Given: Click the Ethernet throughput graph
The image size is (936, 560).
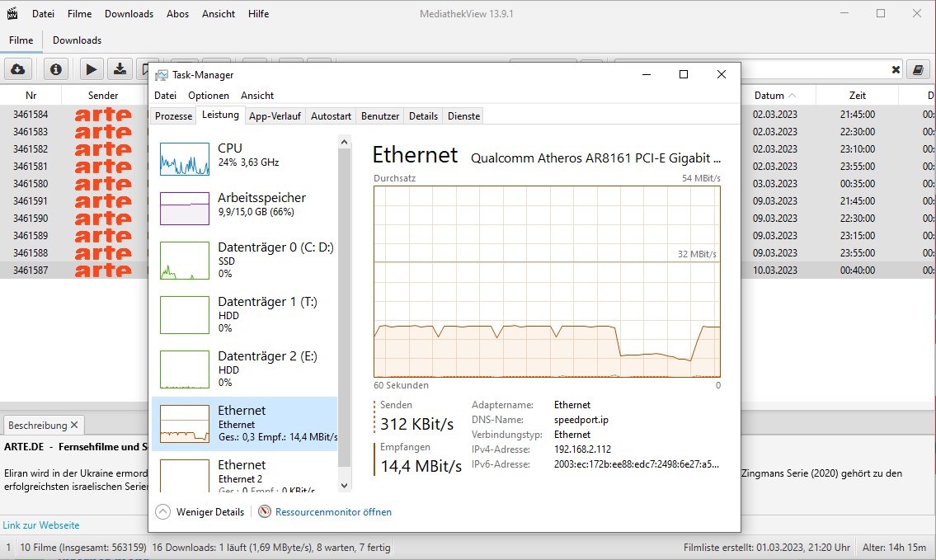Looking at the screenshot, I should click(547, 281).
